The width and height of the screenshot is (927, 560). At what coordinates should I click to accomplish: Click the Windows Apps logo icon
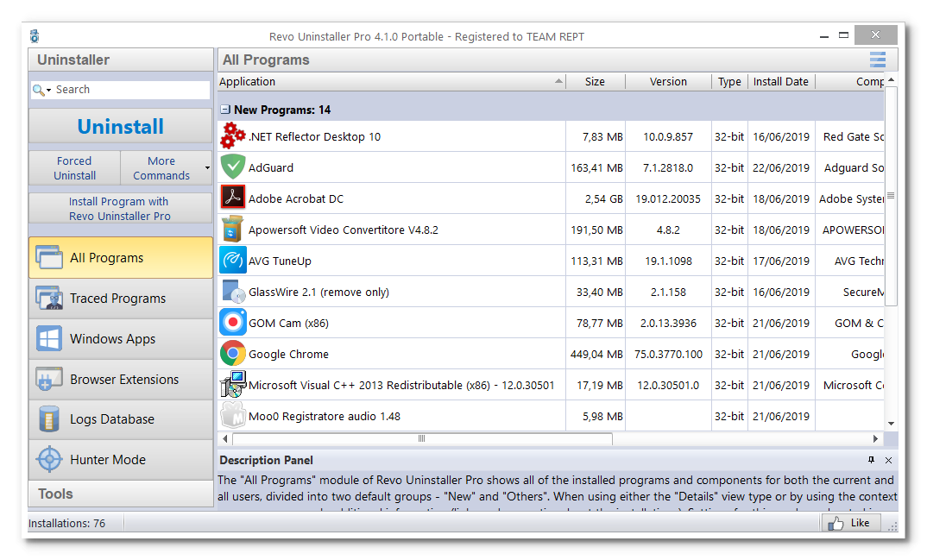coord(49,338)
